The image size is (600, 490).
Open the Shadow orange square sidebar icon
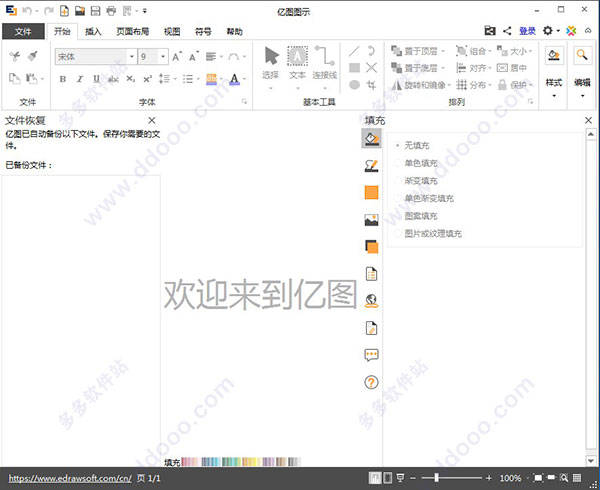[371, 192]
